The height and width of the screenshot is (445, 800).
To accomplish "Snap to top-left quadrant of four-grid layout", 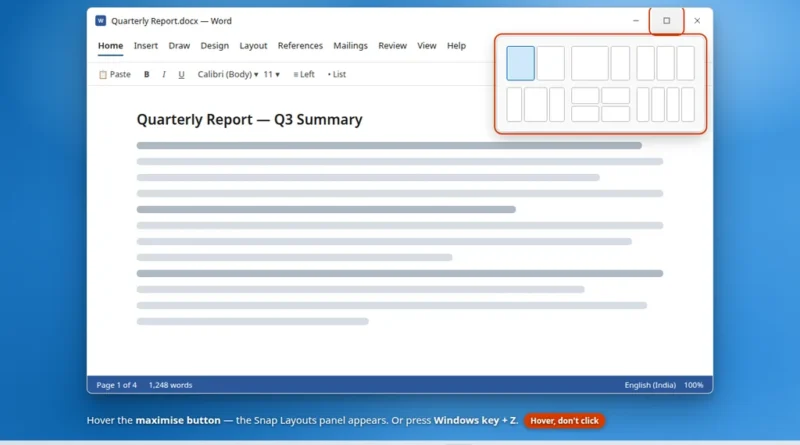I will pyautogui.click(x=585, y=95).
